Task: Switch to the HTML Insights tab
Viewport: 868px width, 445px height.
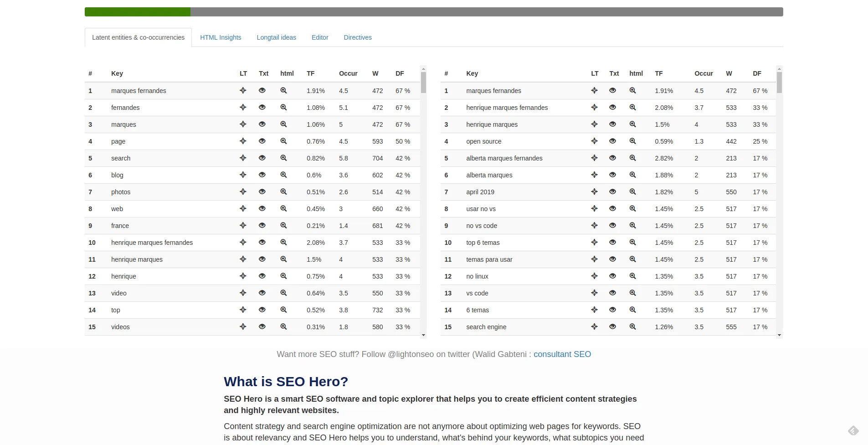Action: pyautogui.click(x=221, y=37)
